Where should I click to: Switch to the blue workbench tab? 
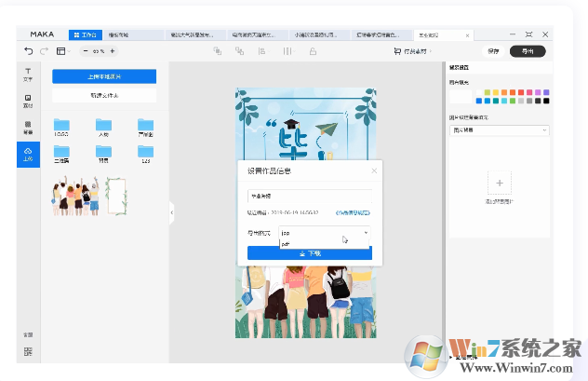point(86,34)
